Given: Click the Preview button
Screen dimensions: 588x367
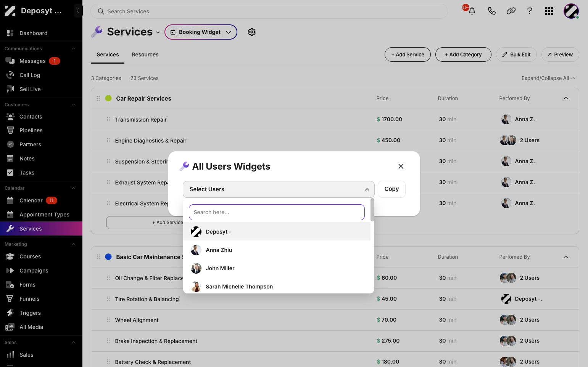Looking at the screenshot, I should click(560, 54).
